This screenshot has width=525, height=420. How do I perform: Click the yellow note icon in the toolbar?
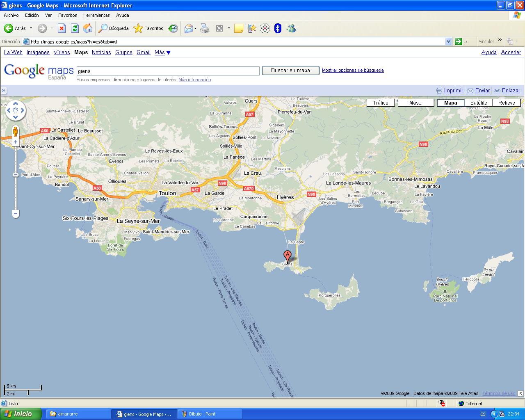(x=239, y=28)
